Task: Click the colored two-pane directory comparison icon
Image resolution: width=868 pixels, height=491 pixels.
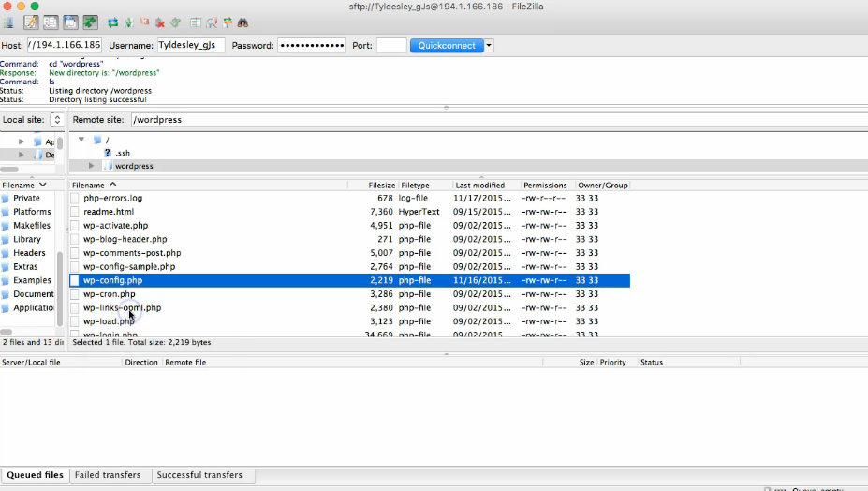Action: 196,22
